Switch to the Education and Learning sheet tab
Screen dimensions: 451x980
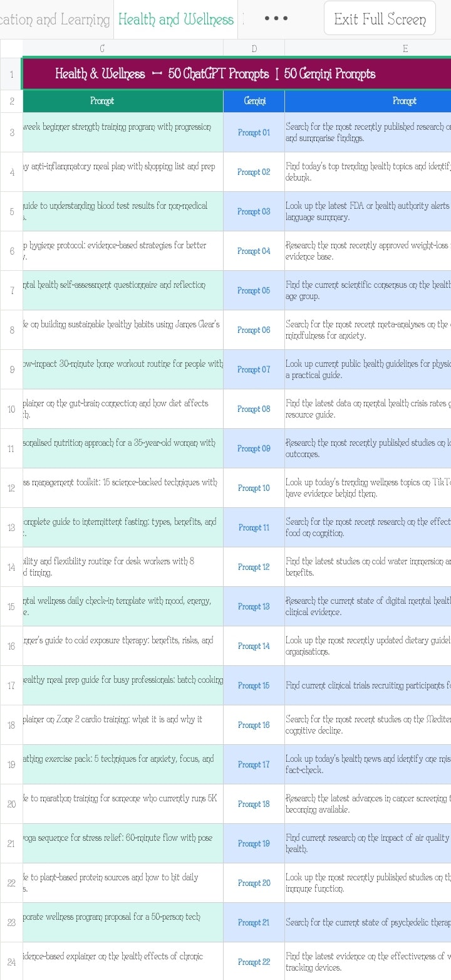[x=53, y=19]
